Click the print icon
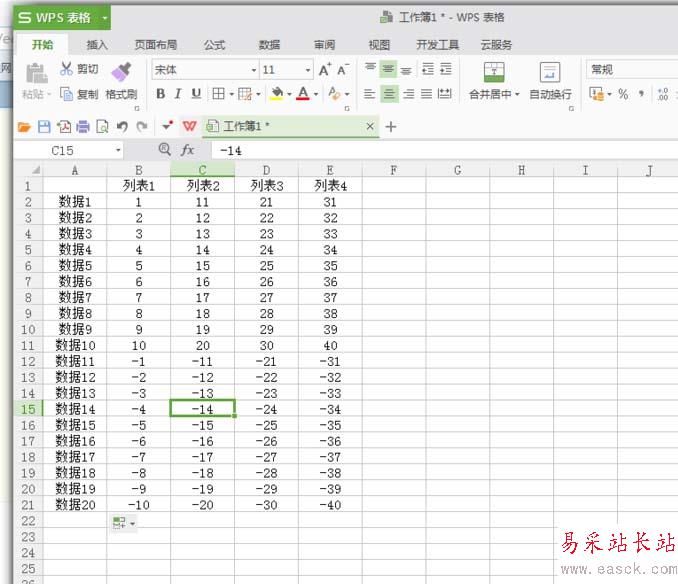The image size is (678, 584). 83,127
